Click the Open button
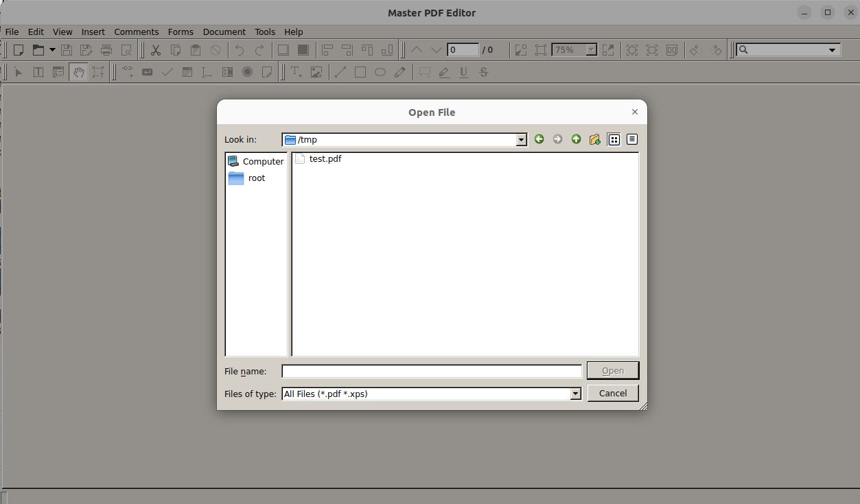This screenshot has width=860, height=504. 613,371
